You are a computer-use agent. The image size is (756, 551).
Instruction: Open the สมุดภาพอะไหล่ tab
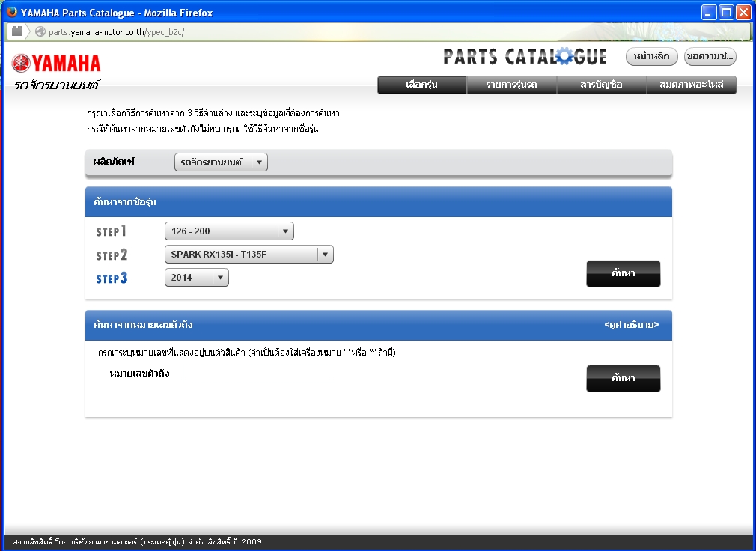point(692,85)
